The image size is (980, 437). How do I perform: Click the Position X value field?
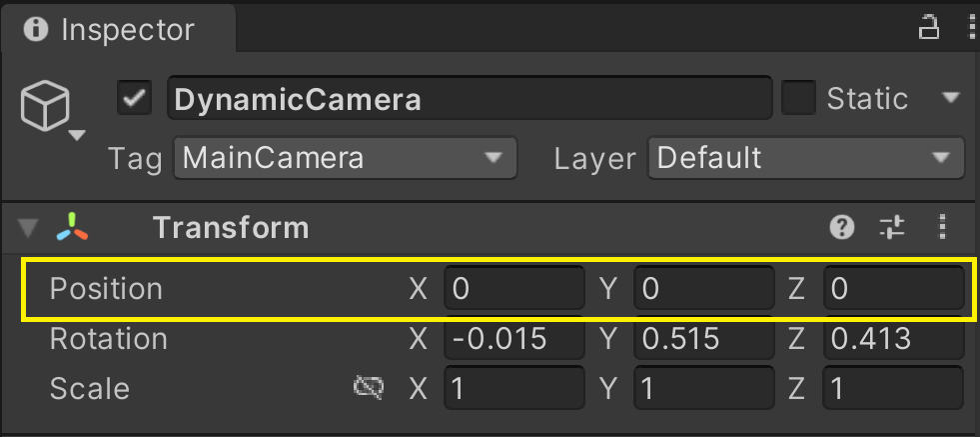click(513, 289)
